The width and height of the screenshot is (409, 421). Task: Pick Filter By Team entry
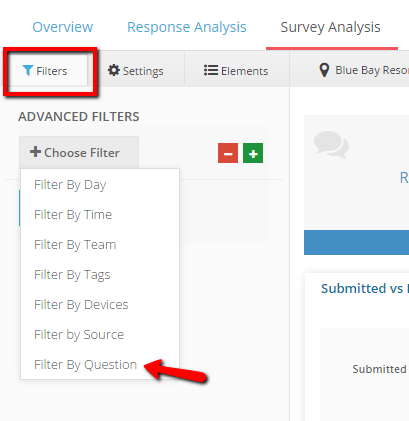coord(75,244)
